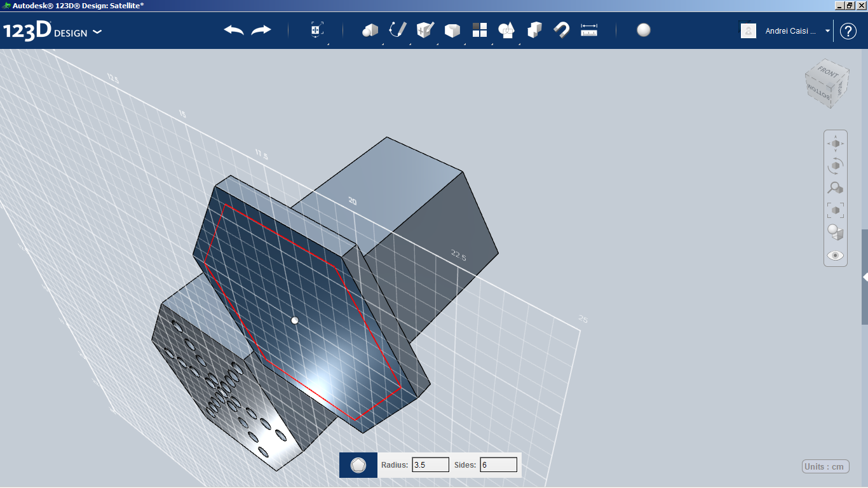Open the 123D Design application menu
The width and height of the screenshot is (868, 488).
pyautogui.click(x=52, y=31)
